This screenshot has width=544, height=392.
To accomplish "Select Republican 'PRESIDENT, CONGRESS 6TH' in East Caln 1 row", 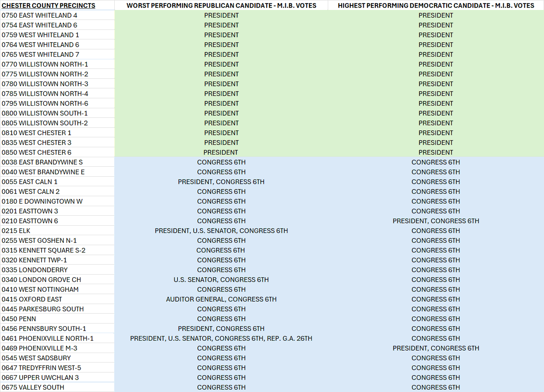I will [x=221, y=182].
